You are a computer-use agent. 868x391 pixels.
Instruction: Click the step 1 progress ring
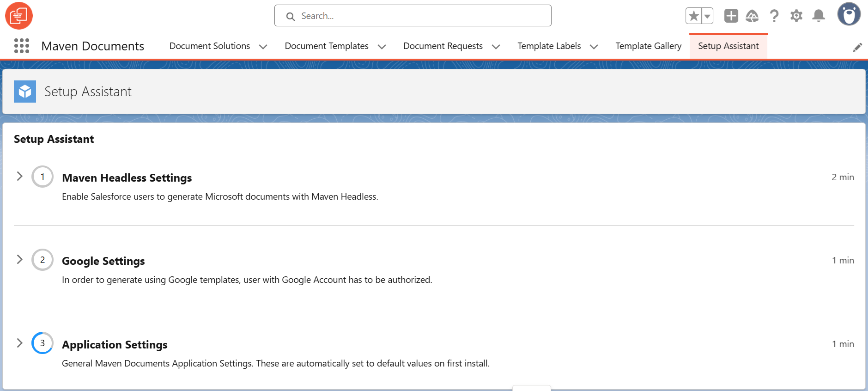click(42, 177)
